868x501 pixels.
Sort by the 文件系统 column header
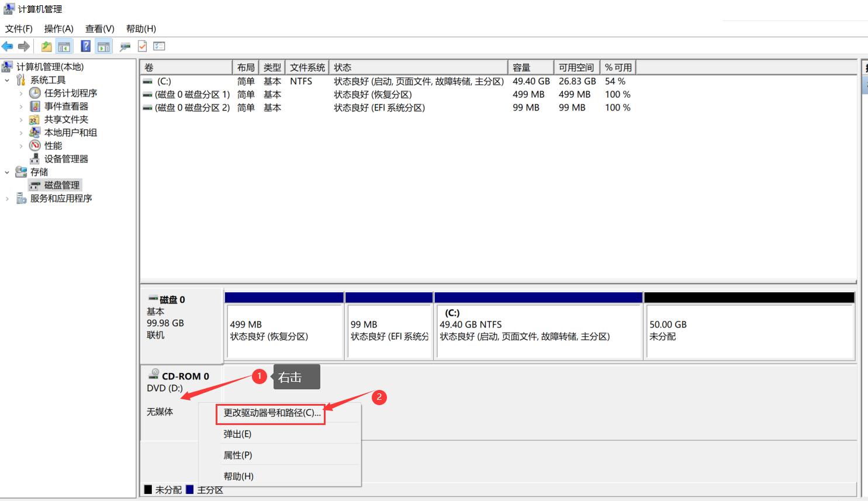(x=307, y=67)
